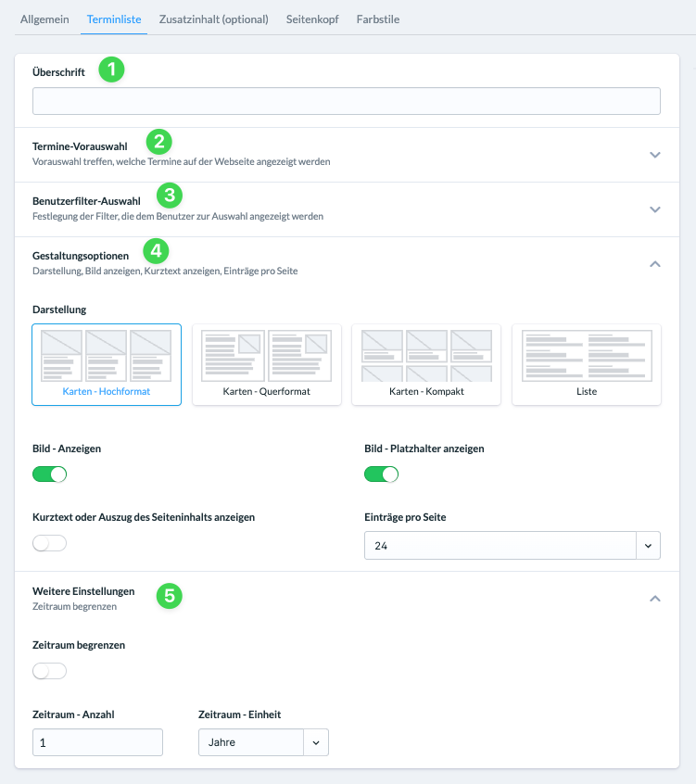The width and height of the screenshot is (696, 784).
Task: Expand the Termine-Vorauswahl section
Action: coord(655,155)
